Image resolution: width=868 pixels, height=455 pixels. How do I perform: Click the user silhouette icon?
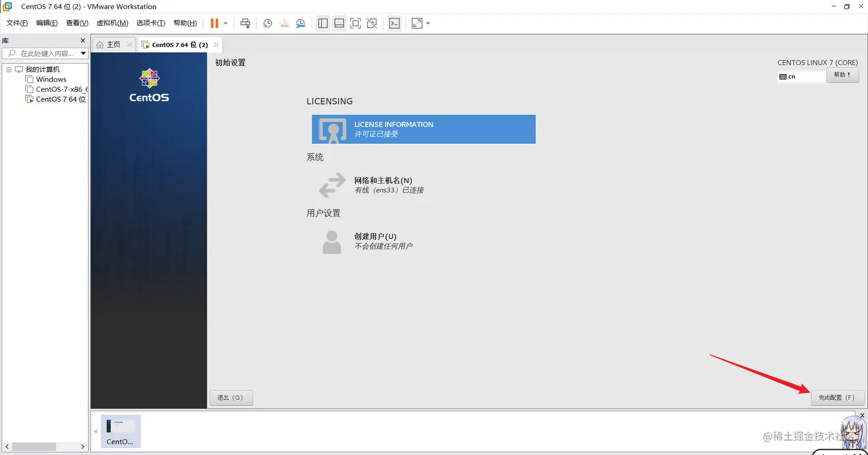click(332, 242)
